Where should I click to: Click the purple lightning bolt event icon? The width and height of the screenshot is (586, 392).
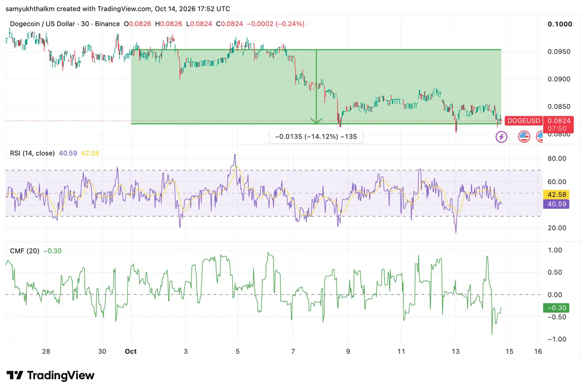click(501, 137)
